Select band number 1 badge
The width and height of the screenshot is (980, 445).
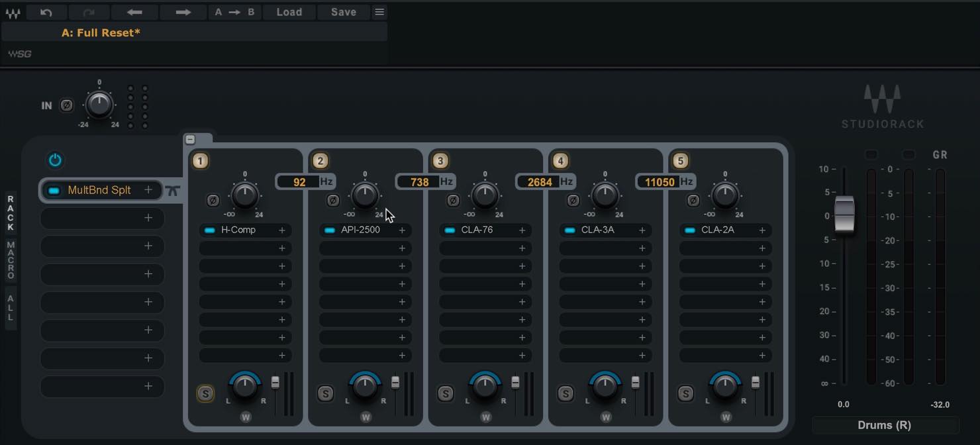click(201, 161)
